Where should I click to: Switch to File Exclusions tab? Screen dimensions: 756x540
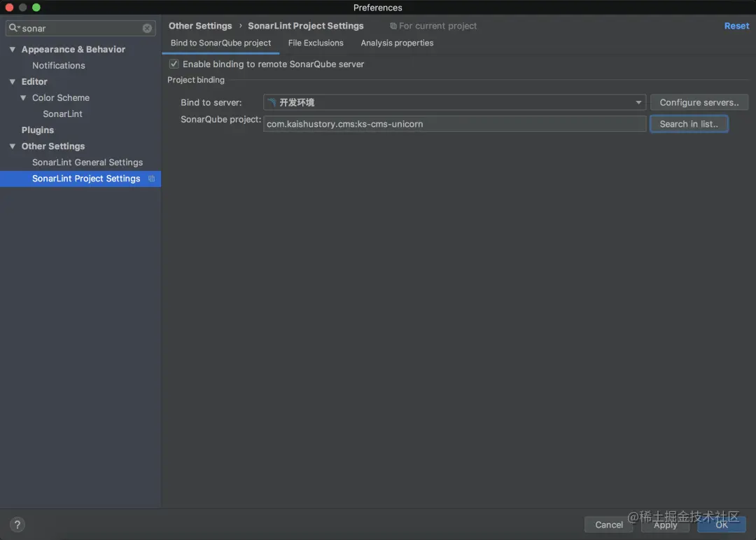tap(316, 43)
